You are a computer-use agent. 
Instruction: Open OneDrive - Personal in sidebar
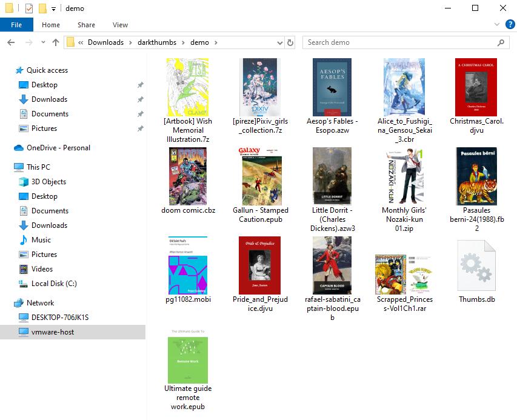click(58, 148)
